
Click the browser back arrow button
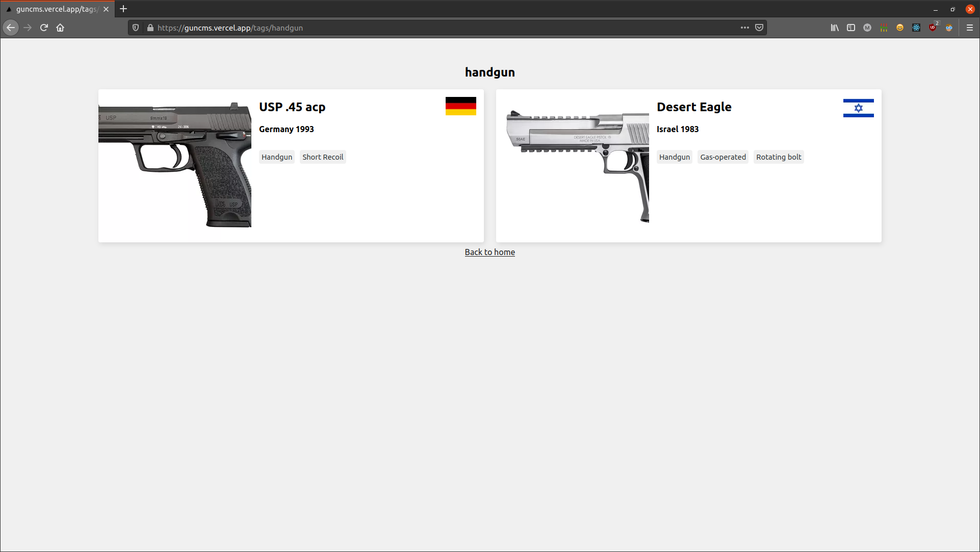(x=11, y=28)
